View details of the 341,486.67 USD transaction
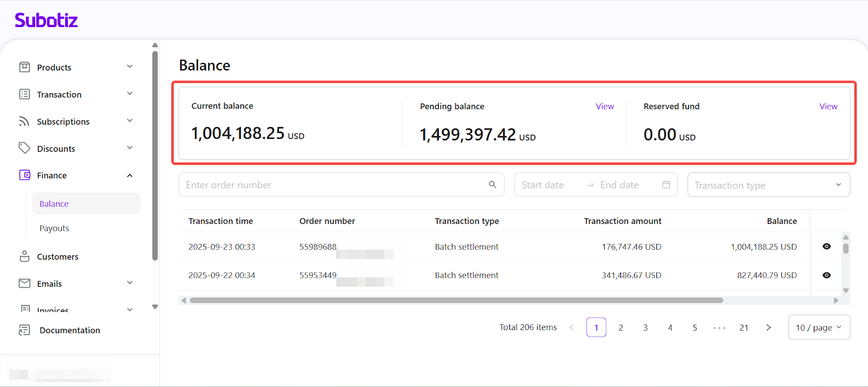 [826, 275]
